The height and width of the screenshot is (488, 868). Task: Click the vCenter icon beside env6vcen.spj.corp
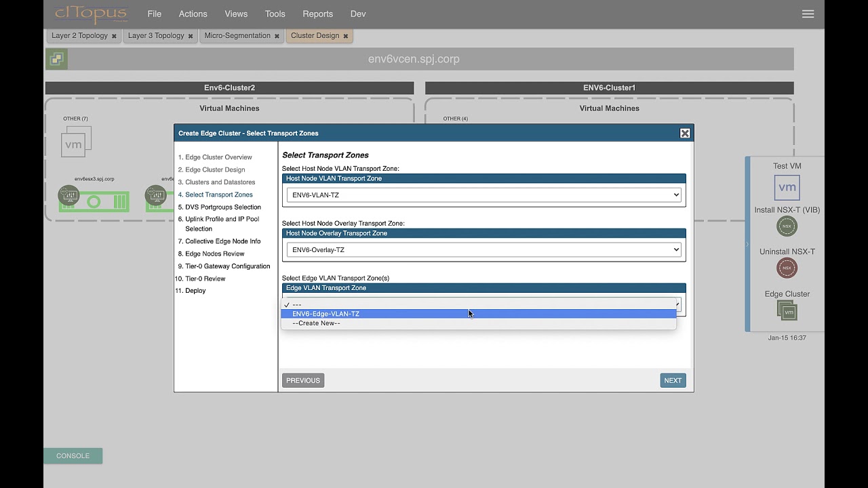pyautogui.click(x=56, y=59)
